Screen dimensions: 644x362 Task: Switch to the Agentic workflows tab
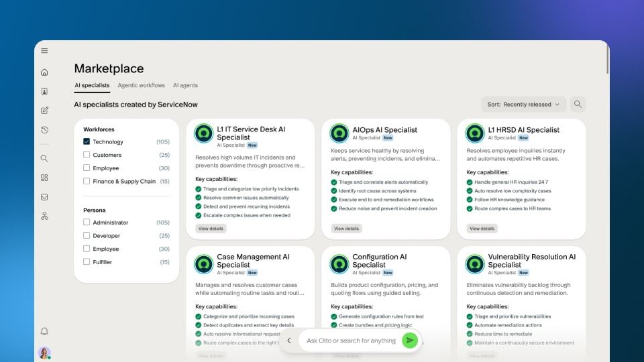142,85
